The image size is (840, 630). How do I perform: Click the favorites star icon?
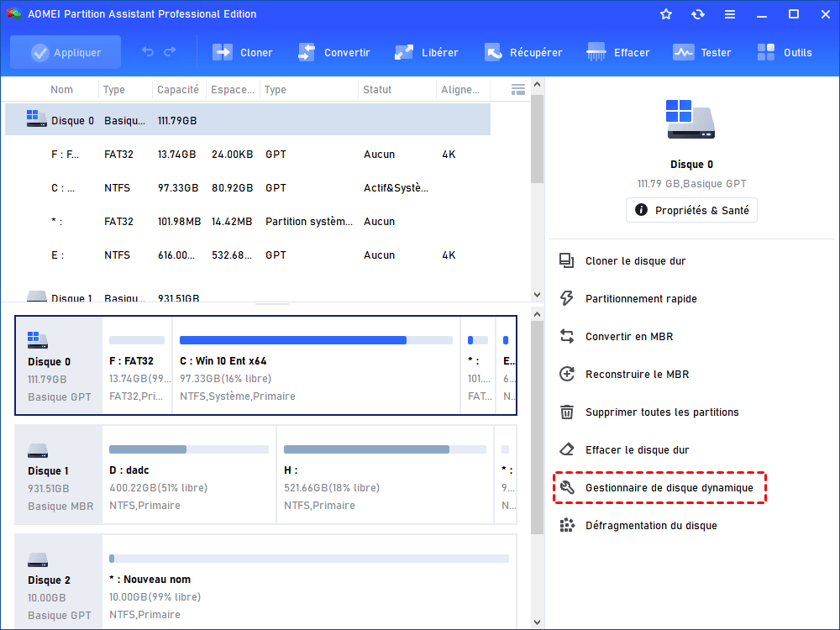pos(666,14)
